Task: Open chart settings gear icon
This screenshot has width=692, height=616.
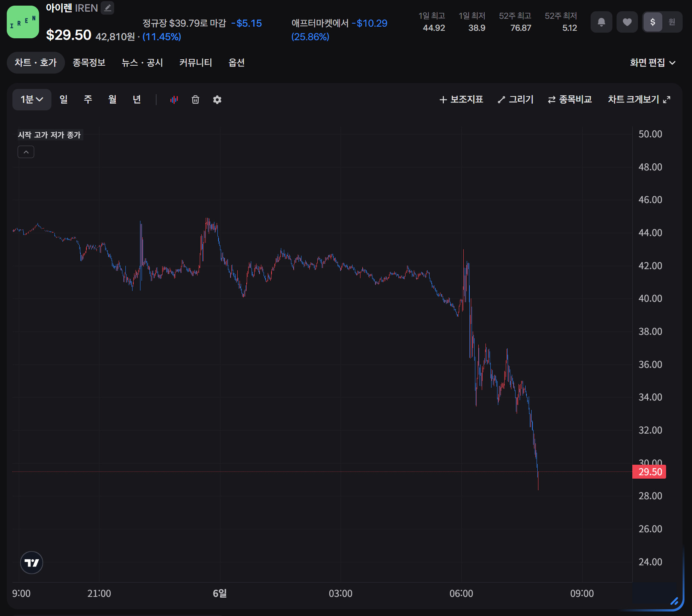Action: [x=217, y=99]
